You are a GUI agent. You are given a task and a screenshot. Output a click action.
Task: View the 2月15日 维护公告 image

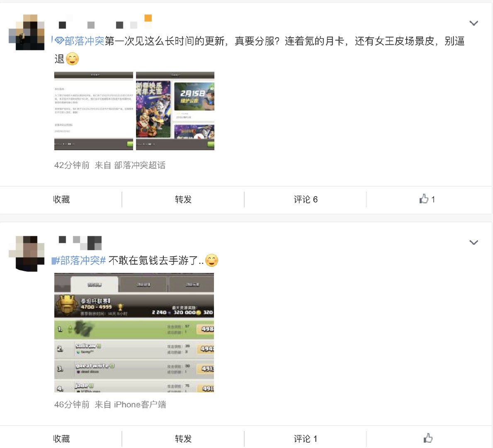[x=175, y=111]
